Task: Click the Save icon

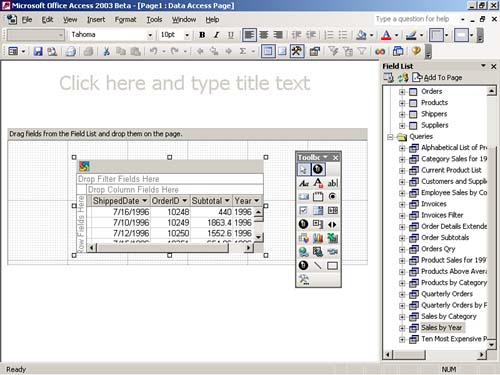Action: [38, 51]
